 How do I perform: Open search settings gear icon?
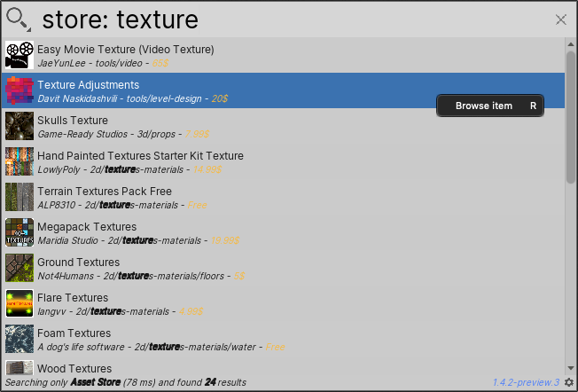point(569,382)
